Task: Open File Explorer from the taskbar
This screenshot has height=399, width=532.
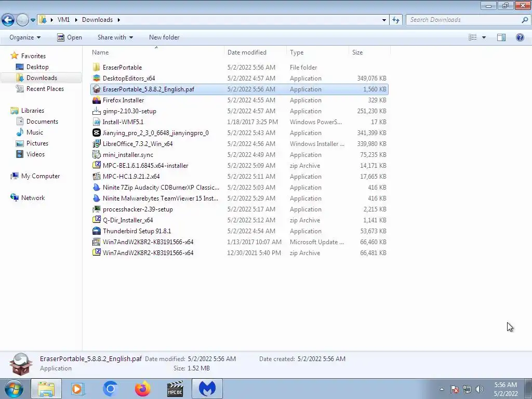Action: coord(46,389)
